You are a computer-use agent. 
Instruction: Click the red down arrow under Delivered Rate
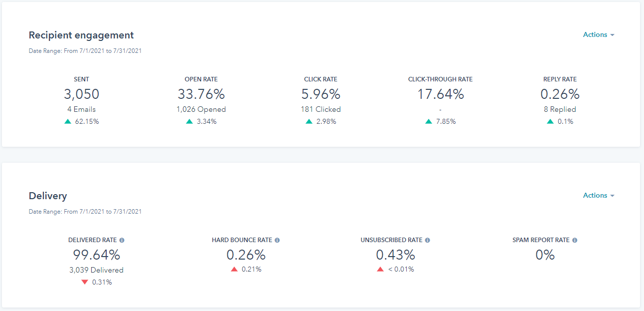click(84, 282)
